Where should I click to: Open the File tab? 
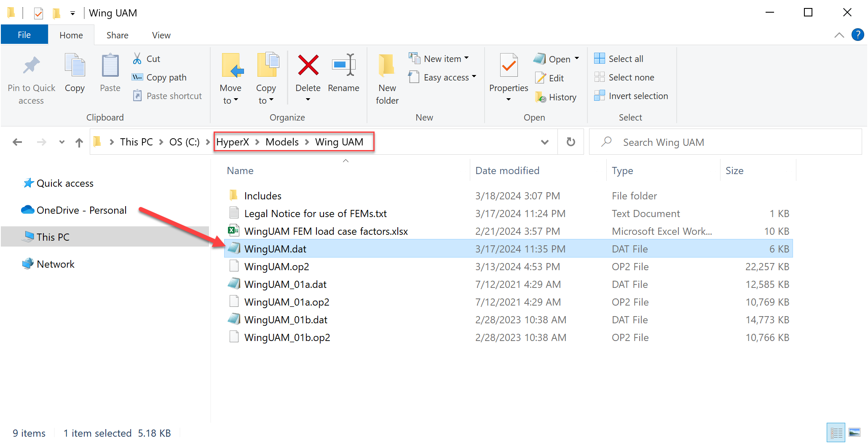[x=24, y=35]
